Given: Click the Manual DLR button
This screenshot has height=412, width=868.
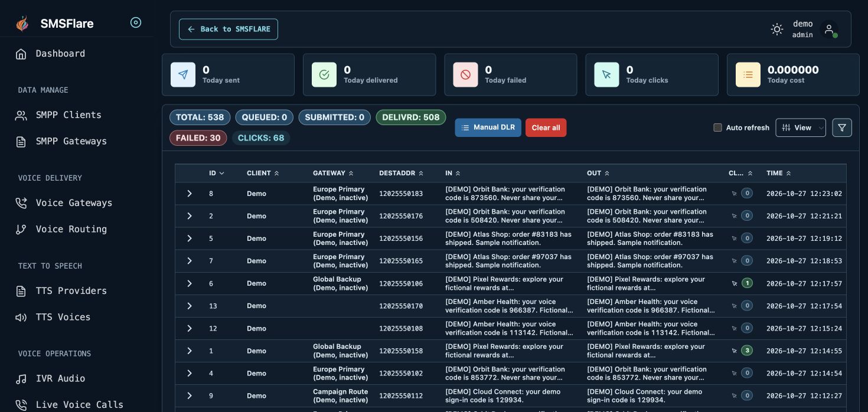Looking at the screenshot, I should (x=488, y=127).
